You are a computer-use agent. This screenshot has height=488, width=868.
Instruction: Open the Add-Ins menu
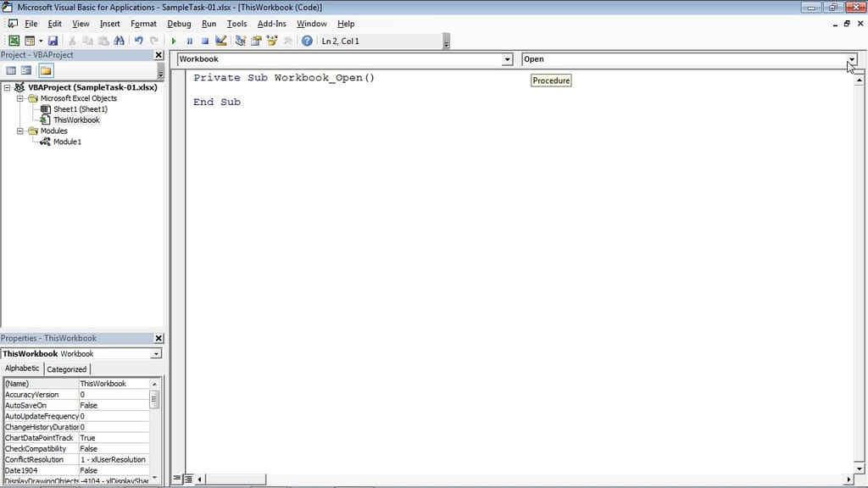point(272,24)
